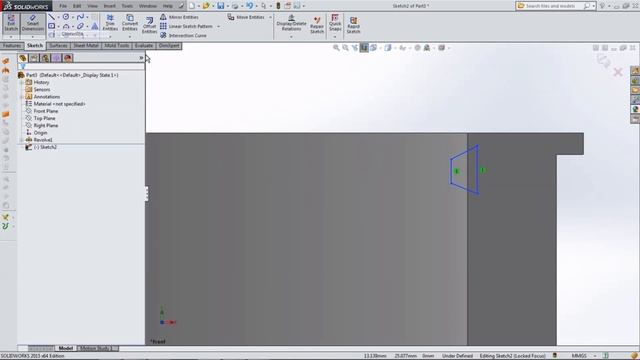Open View menu
Screen dimensions: 640x360
93,6
